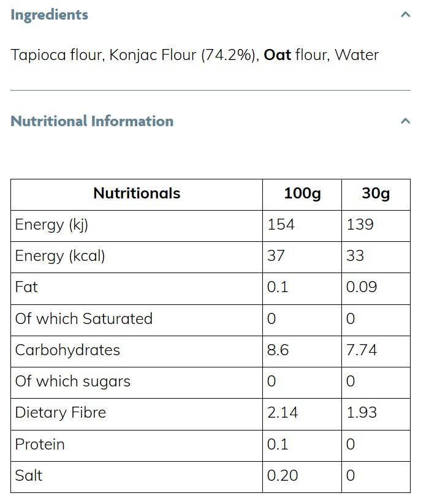This screenshot has width=448, height=504.
Task: Click the 8.6 carbohydrates value per 100g
Action: [278, 350]
